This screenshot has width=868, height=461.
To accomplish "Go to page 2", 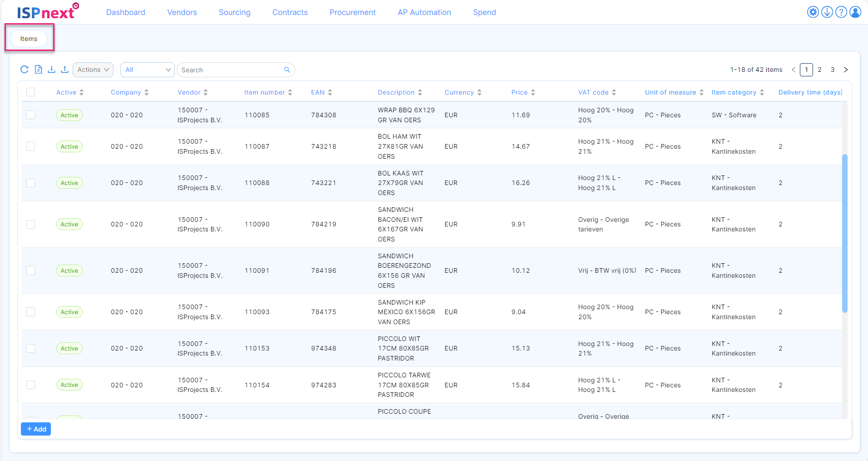I will click(x=819, y=70).
